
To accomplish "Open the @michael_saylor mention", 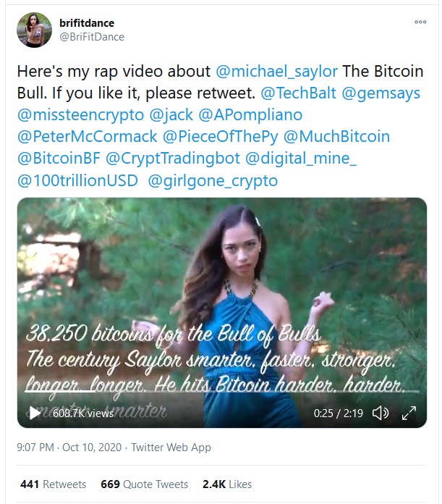I will [276, 72].
